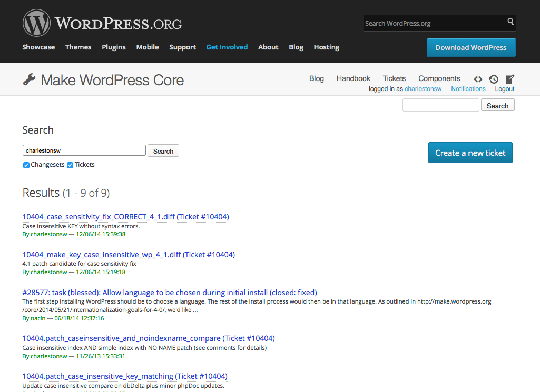Uncheck the Changesets checkbox
Screen dimensions: 540x392
point(26,165)
